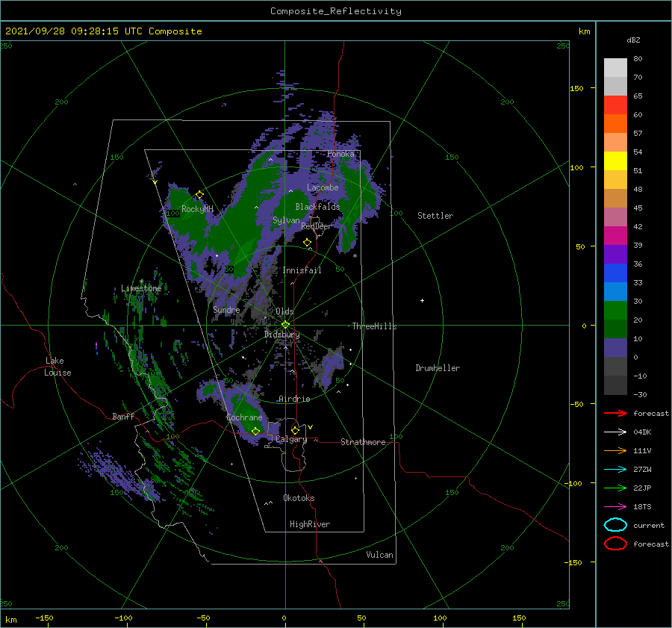This screenshot has width=672, height=628.
Task: Select the red 65 dBZ color swatch
Action: (x=615, y=105)
